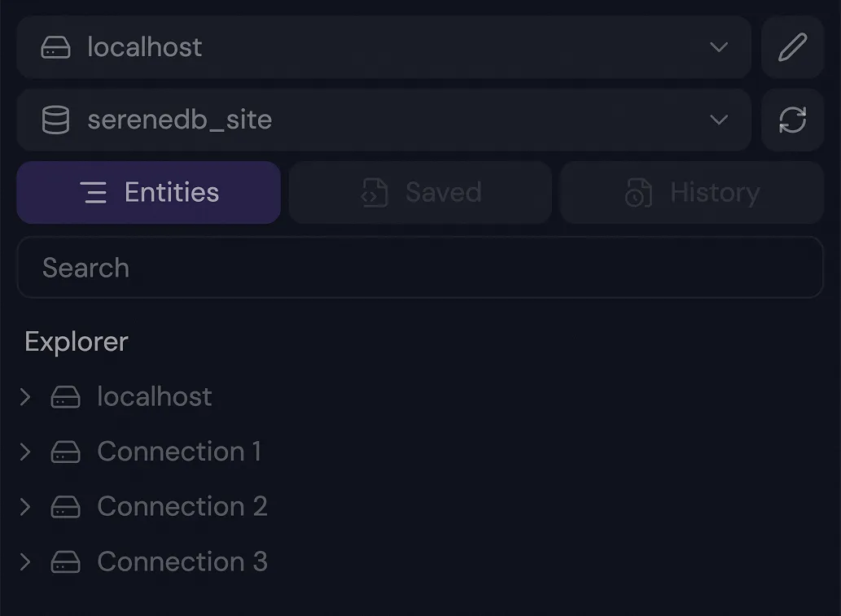Click the database cylinder icon beside serenedb_site

click(x=55, y=120)
